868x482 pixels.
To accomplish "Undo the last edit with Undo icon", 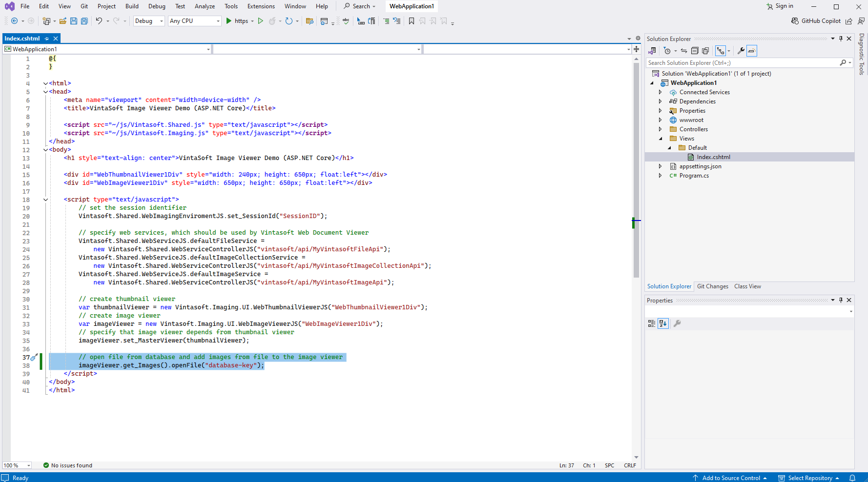I will [99, 21].
